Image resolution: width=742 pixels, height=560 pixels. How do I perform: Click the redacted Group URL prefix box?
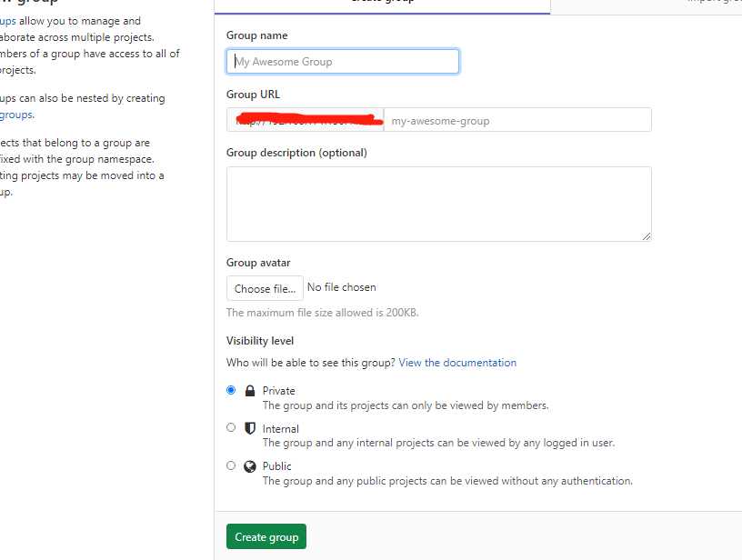(x=306, y=120)
